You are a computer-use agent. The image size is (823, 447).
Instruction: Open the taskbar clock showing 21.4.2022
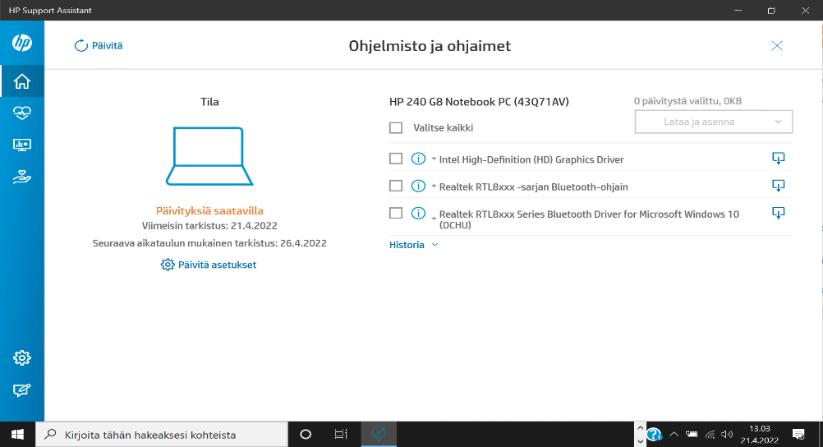(x=759, y=434)
